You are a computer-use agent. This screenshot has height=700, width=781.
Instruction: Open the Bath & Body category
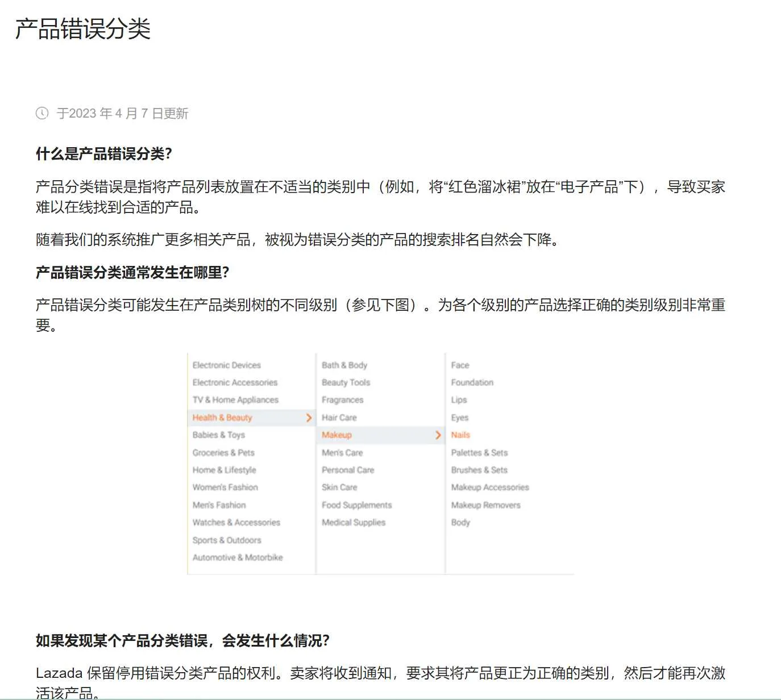click(x=344, y=365)
